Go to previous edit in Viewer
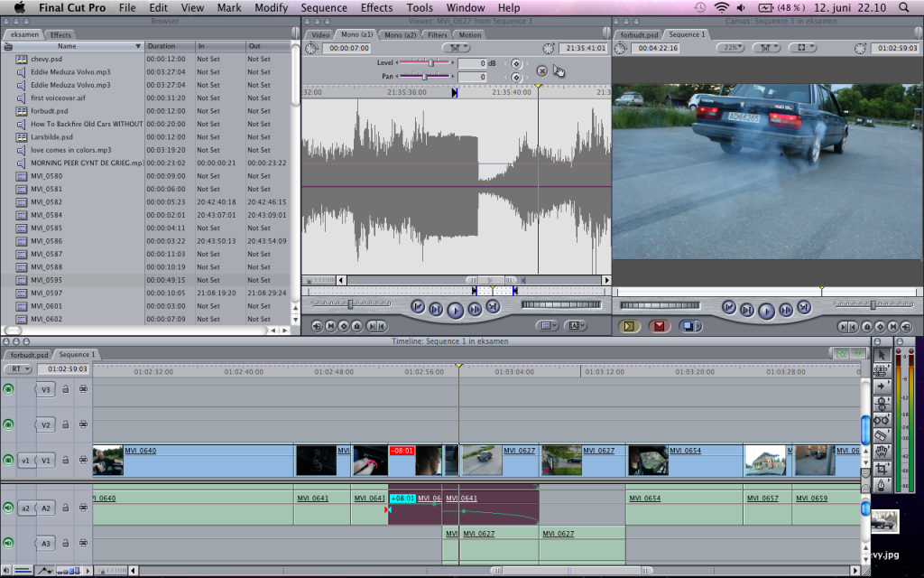Image resolution: width=924 pixels, height=578 pixels. point(417,307)
